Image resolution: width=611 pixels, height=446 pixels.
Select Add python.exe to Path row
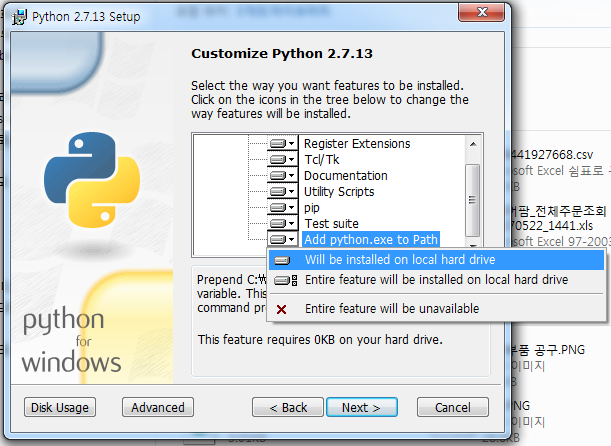tap(371, 239)
